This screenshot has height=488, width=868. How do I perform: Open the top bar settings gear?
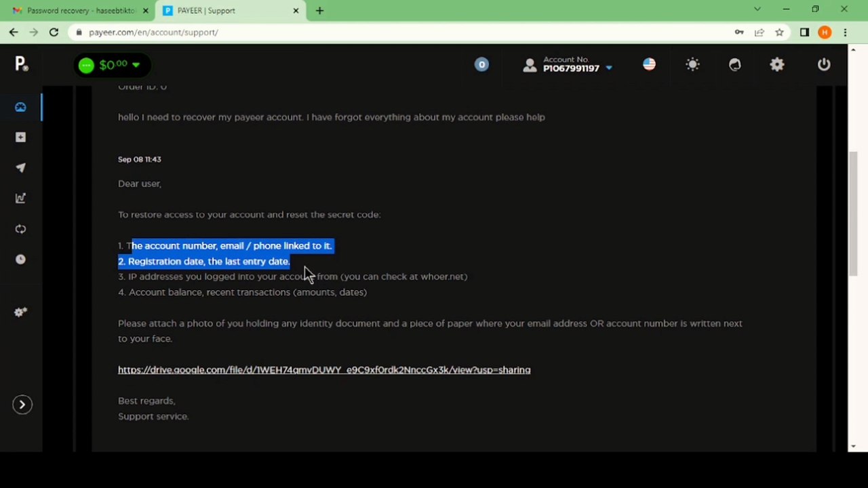pyautogui.click(x=777, y=64)
